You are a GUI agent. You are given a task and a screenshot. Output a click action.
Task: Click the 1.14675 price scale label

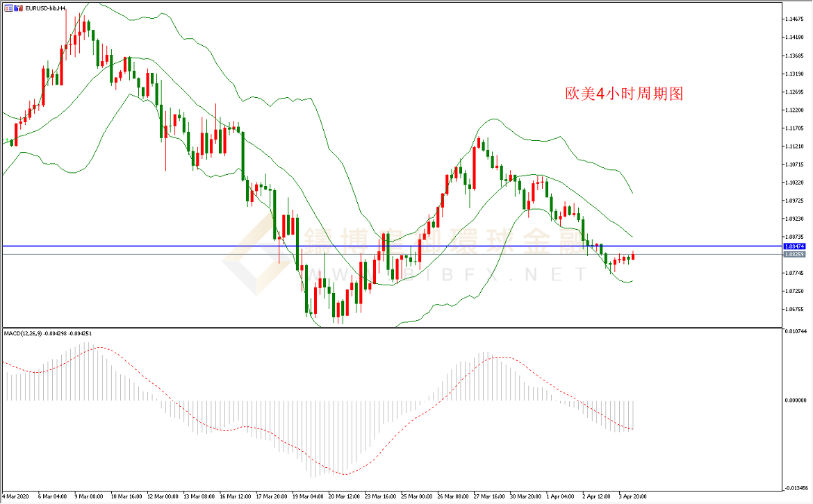794,19
